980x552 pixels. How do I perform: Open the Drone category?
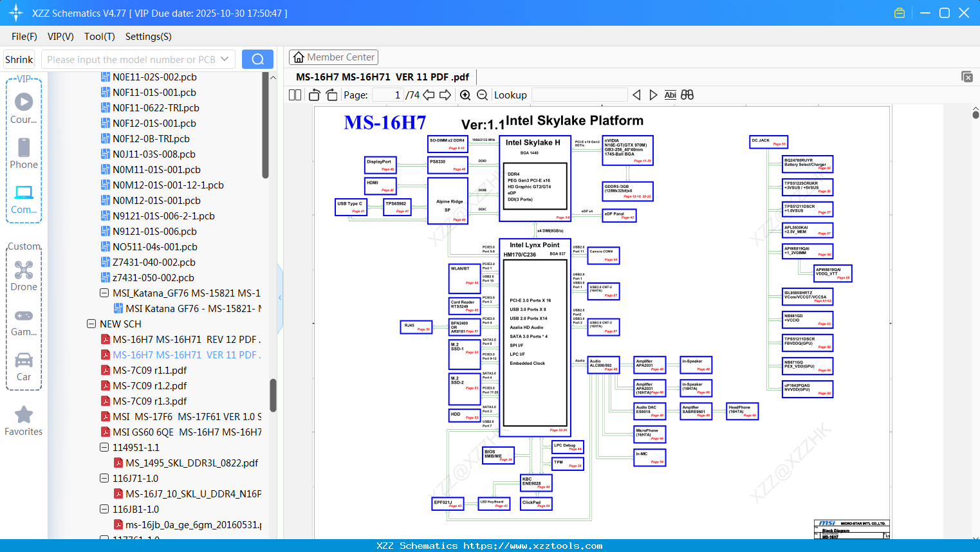click(24, 276)
